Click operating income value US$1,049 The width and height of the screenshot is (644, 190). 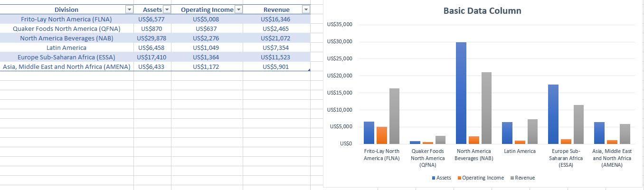tap(207, 47)
